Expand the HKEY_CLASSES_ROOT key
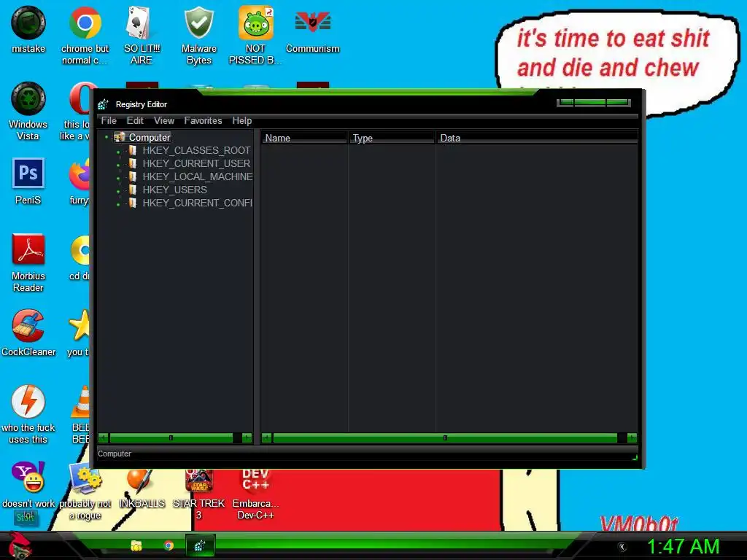The width and height of the screenshot is (747, 560). point(118,152)
